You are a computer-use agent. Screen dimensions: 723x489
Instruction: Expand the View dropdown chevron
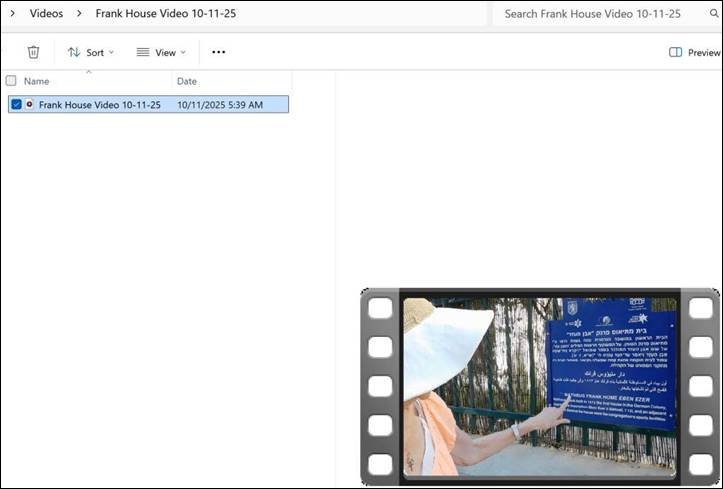pyautogui.click(x=183, y=52)
